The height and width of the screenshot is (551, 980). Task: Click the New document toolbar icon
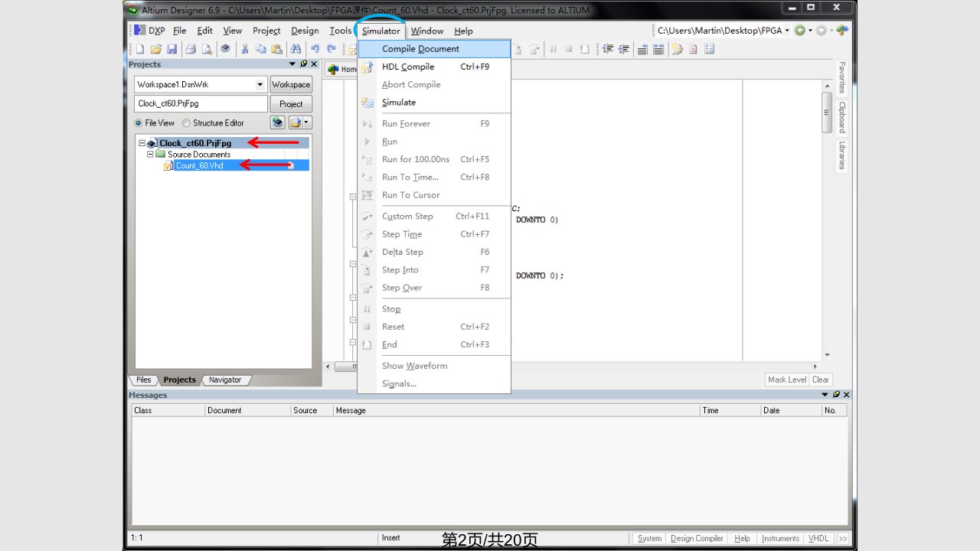pos(139,49)
